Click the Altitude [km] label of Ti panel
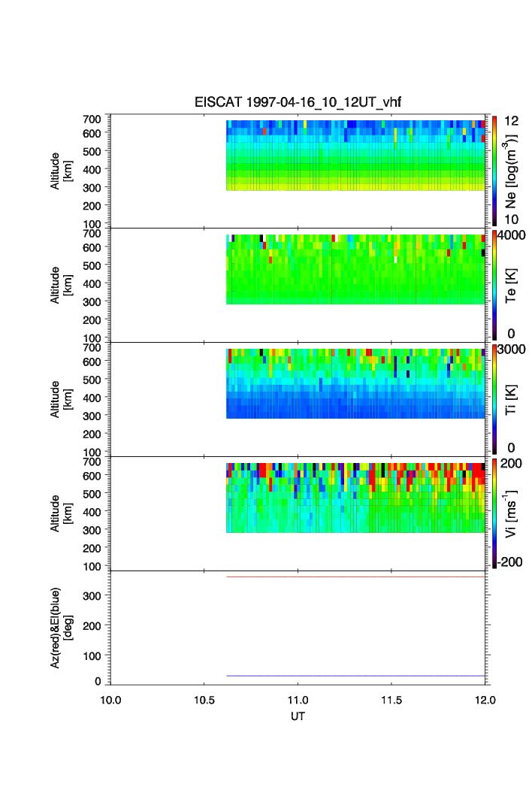 point(62,400)
